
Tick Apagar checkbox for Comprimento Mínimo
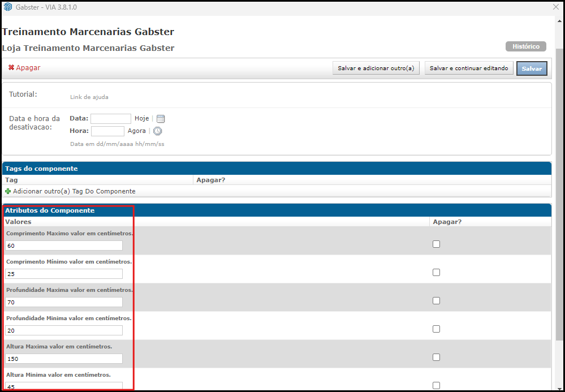click(x=436, y=273)
